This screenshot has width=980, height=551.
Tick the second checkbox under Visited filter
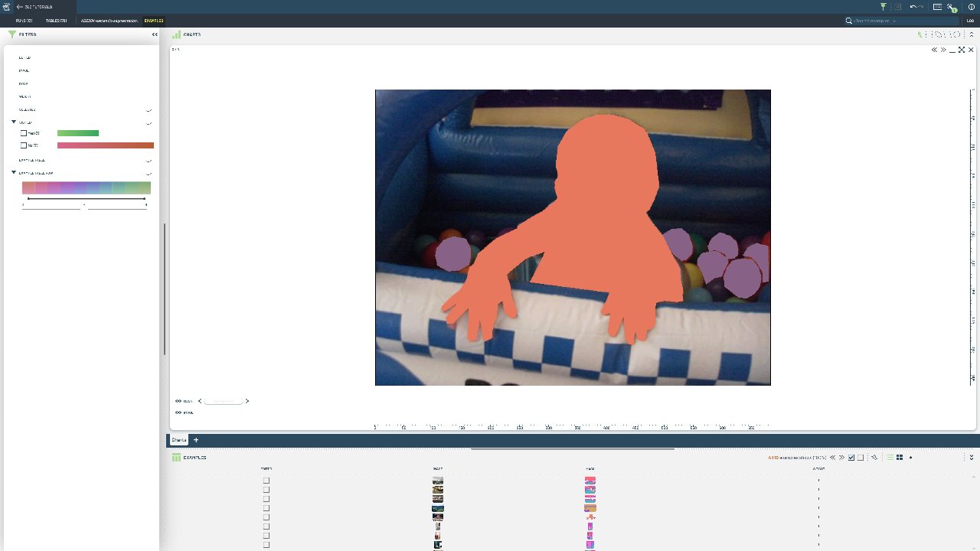[24, 145]
